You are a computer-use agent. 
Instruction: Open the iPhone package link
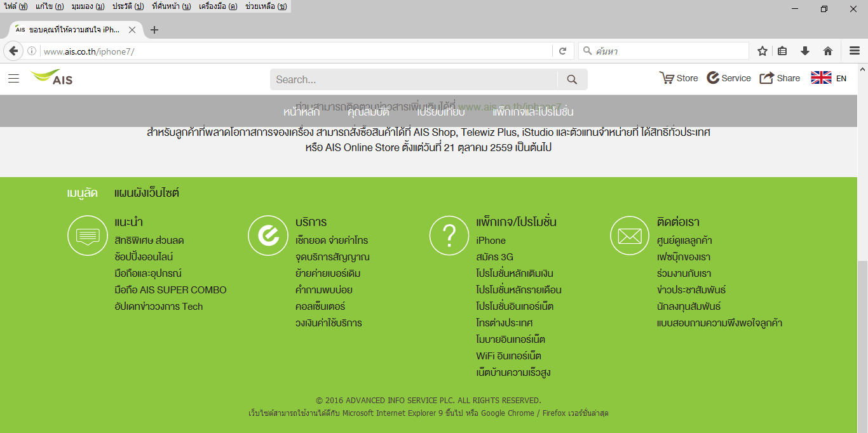[491, 241]
